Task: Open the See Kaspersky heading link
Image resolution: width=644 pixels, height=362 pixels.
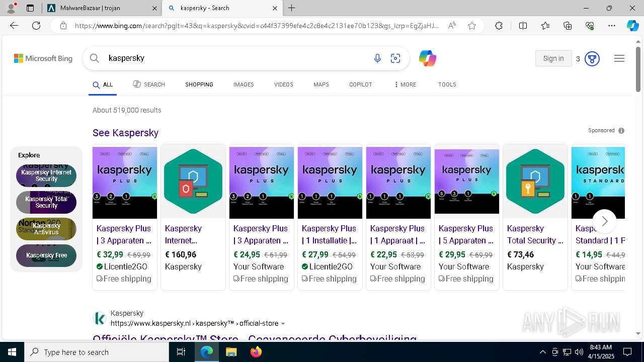Action: click(x=125, y=133)
